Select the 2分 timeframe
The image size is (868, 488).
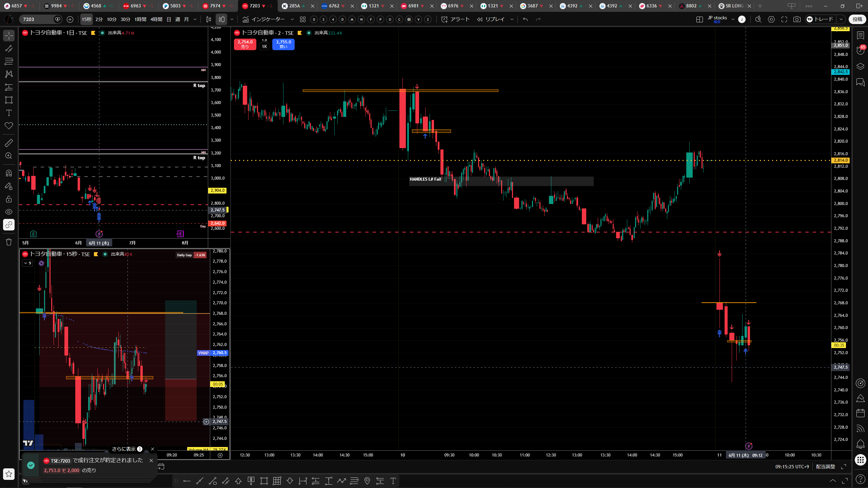(99, 19)
